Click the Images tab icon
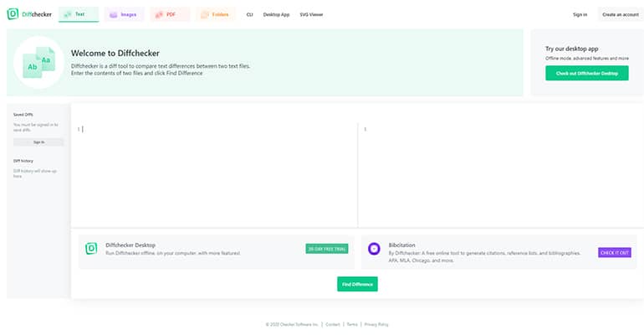Image resolution: width=644 pixels, height=335 pixels. click(x=114, y=15)
